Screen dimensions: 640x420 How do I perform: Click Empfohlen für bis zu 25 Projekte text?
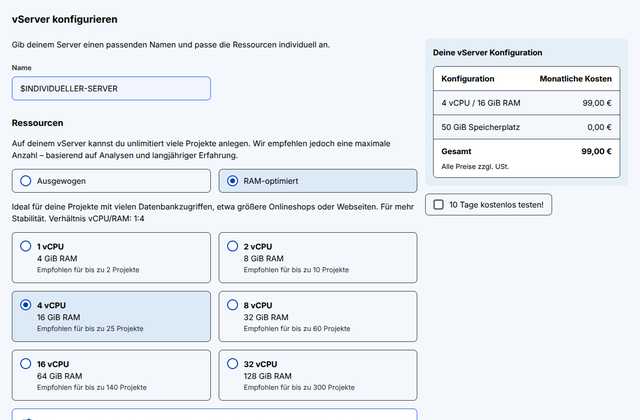tap(90, 329)
